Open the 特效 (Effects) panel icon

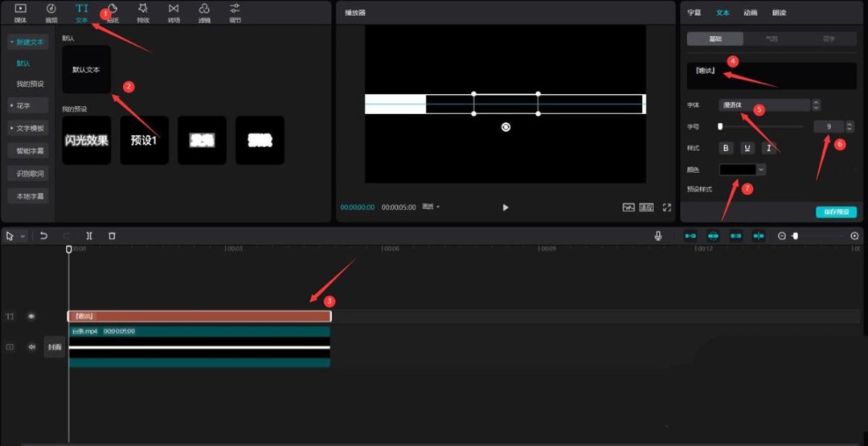coord(142,12)
